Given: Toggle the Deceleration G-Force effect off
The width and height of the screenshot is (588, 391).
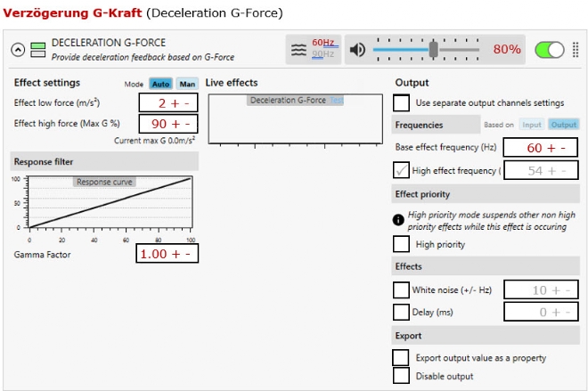Looking at the screenshot, I should 550,50.
